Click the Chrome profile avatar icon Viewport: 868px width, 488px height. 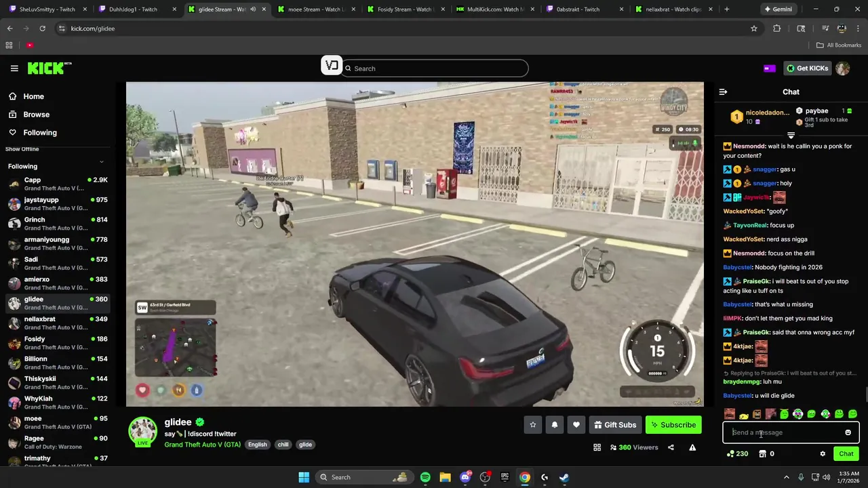point(842,28)
